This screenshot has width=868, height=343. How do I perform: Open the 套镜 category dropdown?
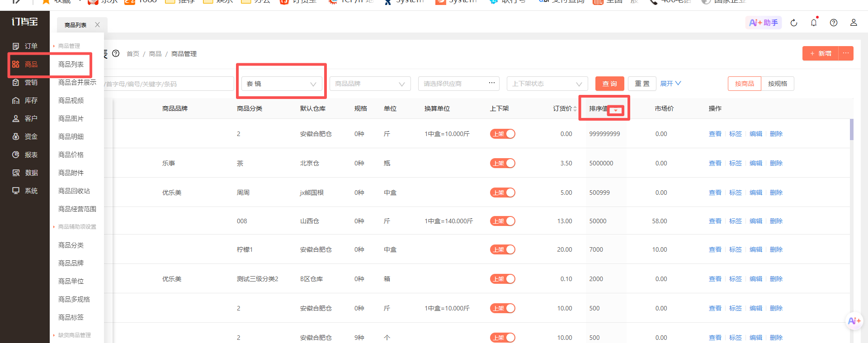[x=282, y=84]
